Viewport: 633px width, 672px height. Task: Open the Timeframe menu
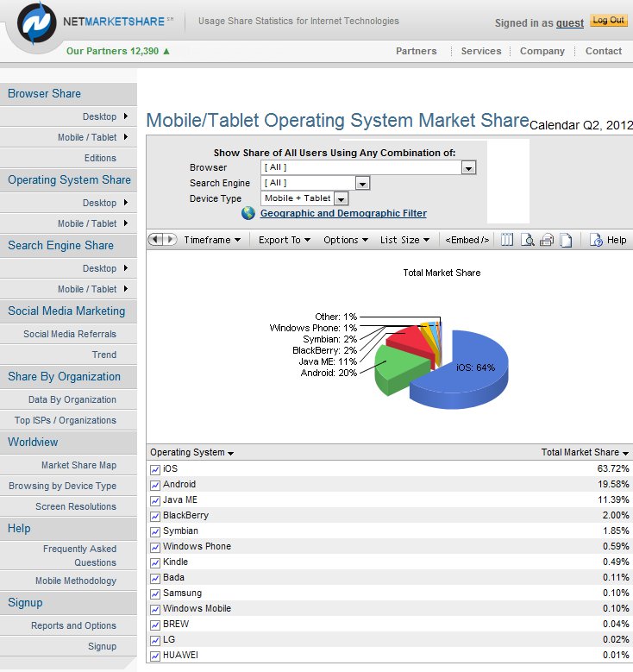pyautogui.click(x=212, y=240)
